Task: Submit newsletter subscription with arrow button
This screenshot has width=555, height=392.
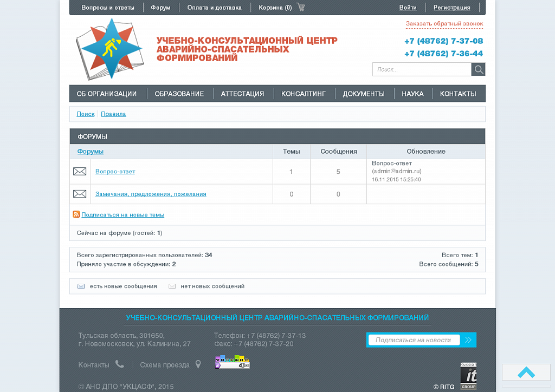Action: coord(468,340)
